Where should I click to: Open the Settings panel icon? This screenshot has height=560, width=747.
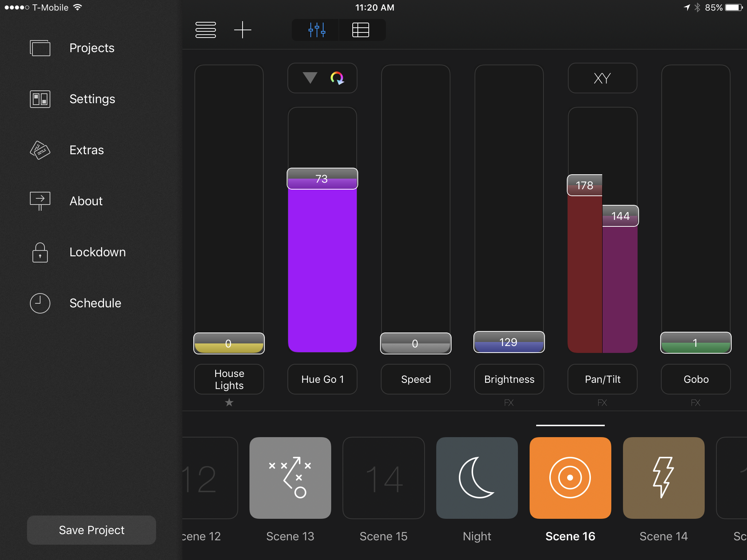coord(40,99)
